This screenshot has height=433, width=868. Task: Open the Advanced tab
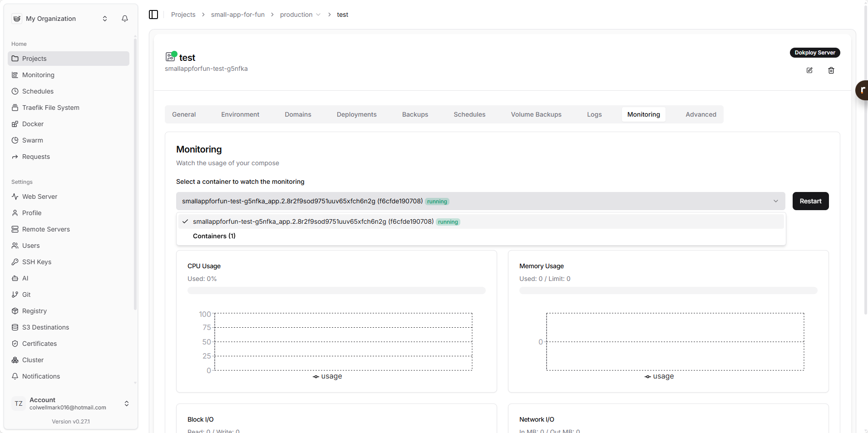(700, 114)
